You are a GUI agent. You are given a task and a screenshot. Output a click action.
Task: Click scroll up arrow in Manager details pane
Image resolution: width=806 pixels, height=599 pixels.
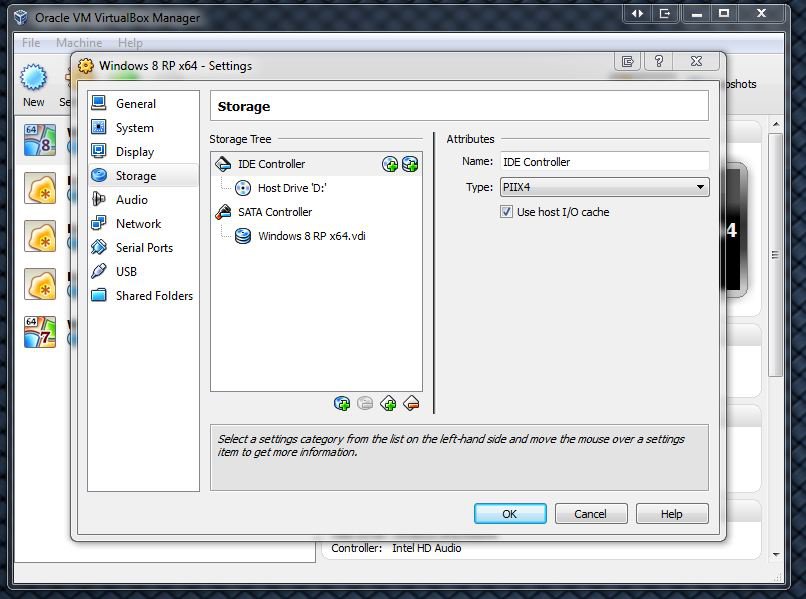pyautogui.click(x=776, y=124)
